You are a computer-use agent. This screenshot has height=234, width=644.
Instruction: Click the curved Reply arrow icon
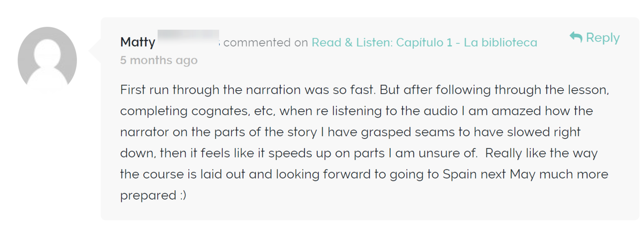pos(576,37)
